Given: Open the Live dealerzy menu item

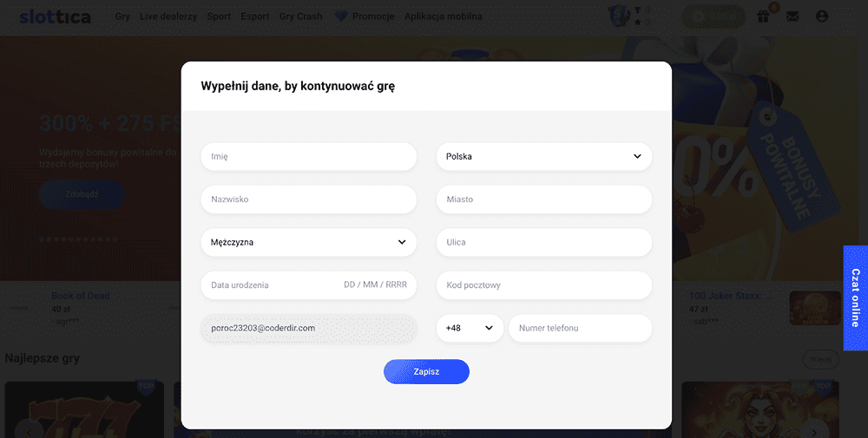Looking at the screenshot, I should pyautogui.click(x=168, y=16).
